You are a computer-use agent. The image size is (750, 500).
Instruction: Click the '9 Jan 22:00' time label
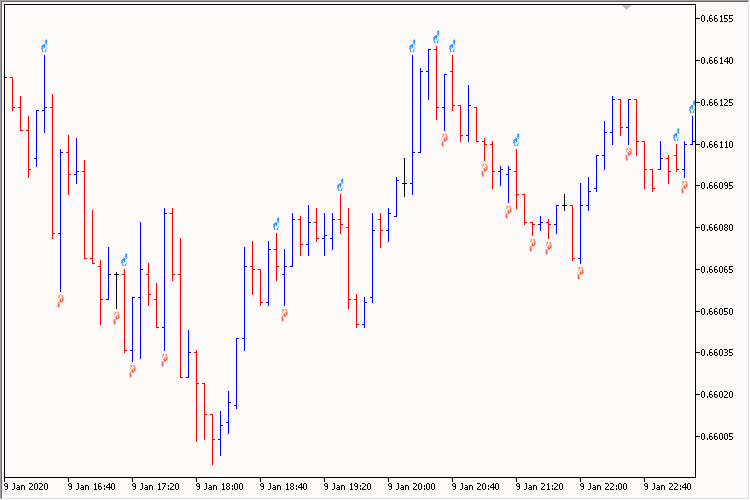point(604,487)
